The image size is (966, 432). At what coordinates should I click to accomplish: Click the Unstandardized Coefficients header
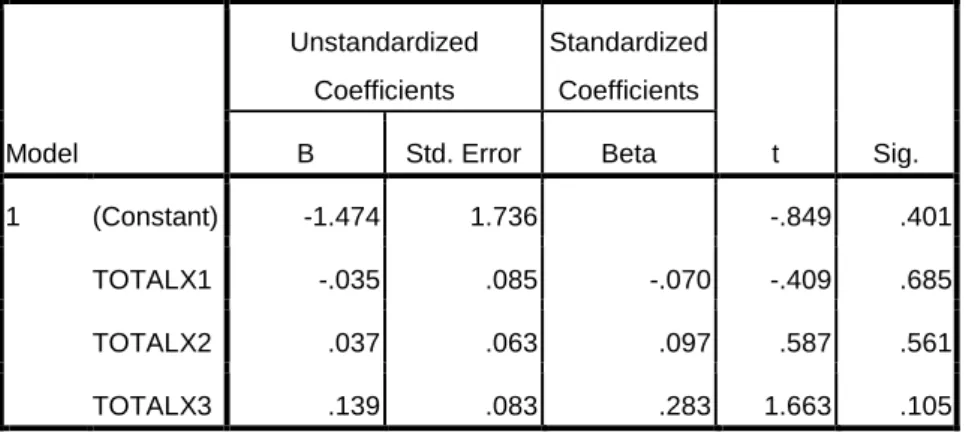pyautogui.click(x=384, y=66)
